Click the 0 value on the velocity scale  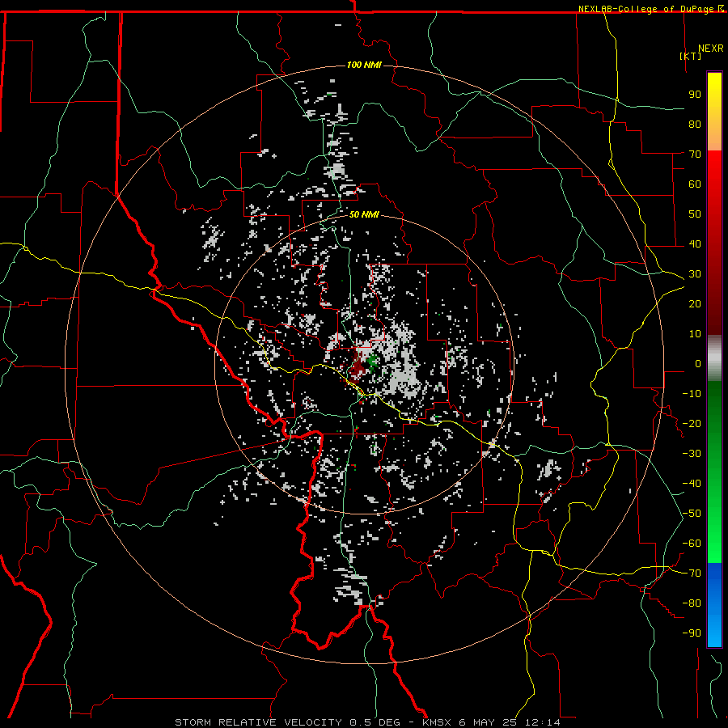point(698,363)
